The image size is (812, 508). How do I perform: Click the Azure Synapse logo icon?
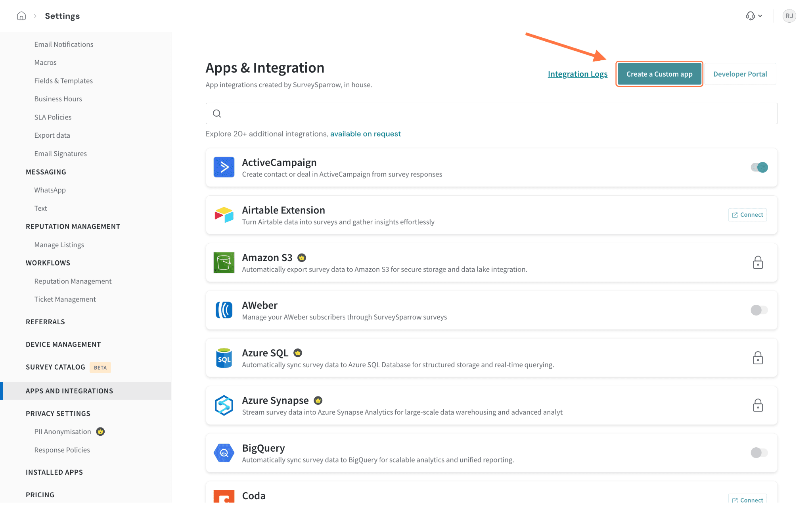(x=224, y=405)
